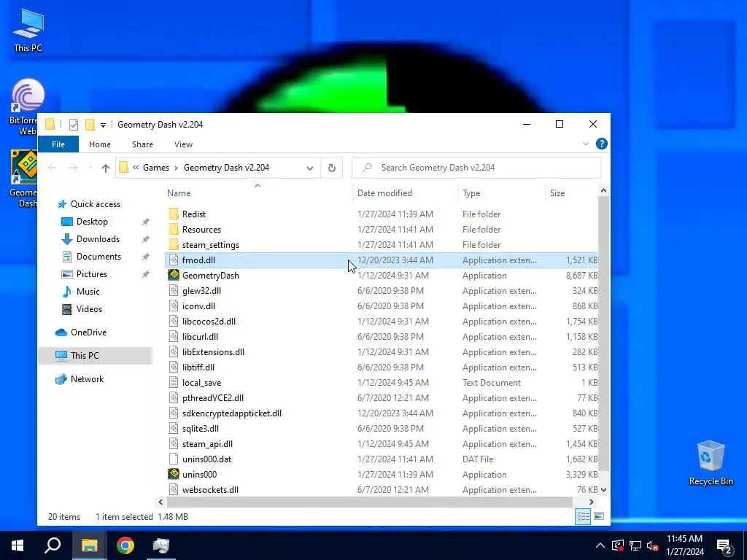Click the Help question mark icon

(x=602, y=144)
